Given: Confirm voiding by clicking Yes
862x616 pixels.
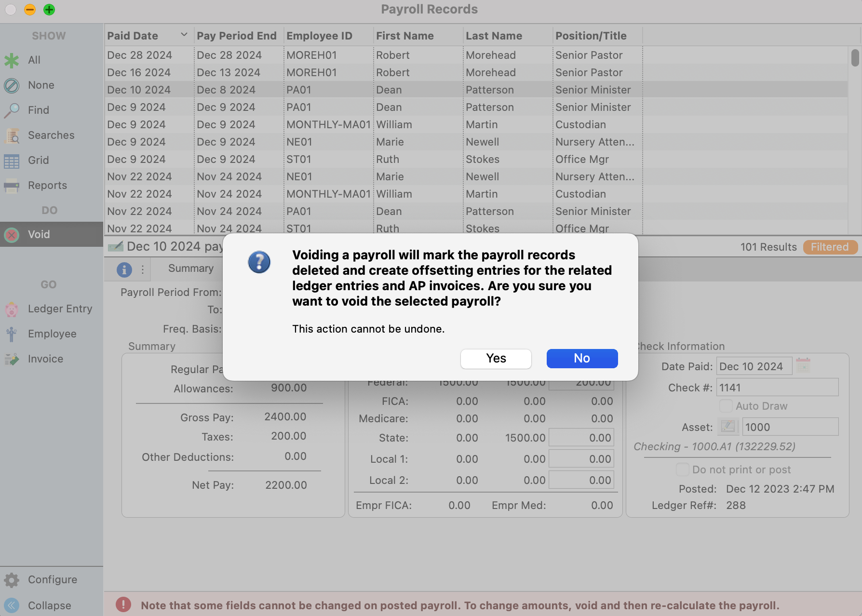Looking at the screenshot, I should pos(496,359).
